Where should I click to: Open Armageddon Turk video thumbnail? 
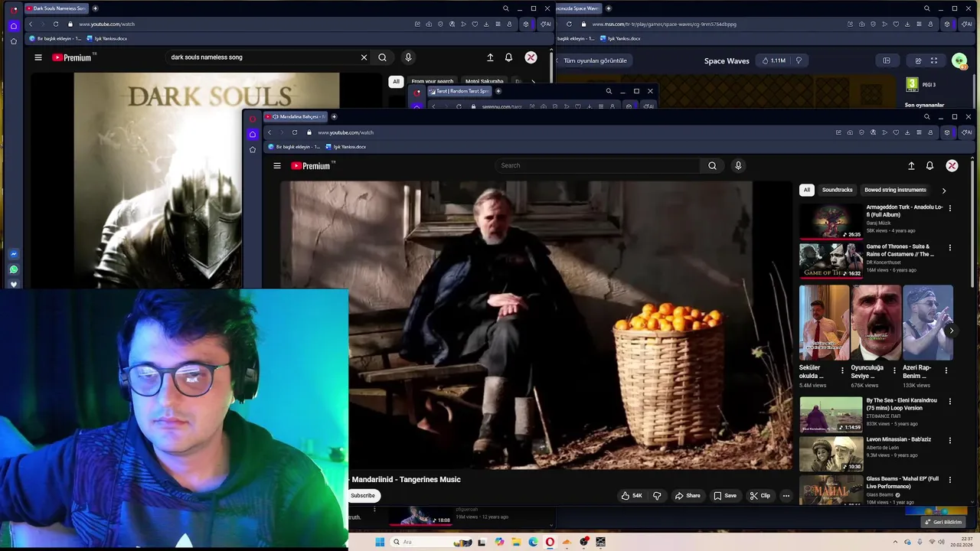click(x=831, y=221)
